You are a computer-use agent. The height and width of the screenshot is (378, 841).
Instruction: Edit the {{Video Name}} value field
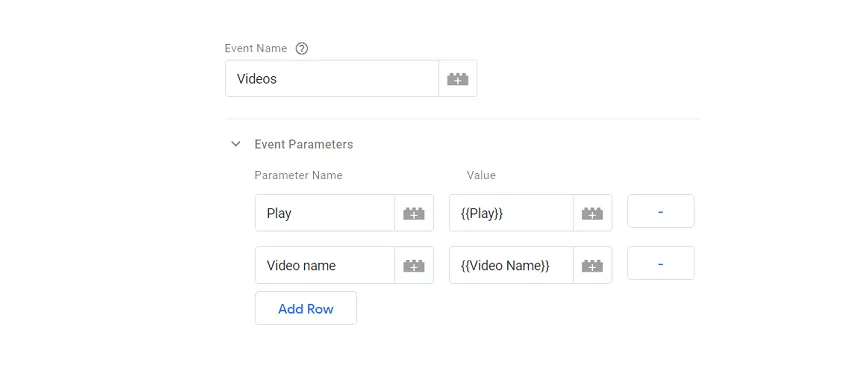click(512, 265)
